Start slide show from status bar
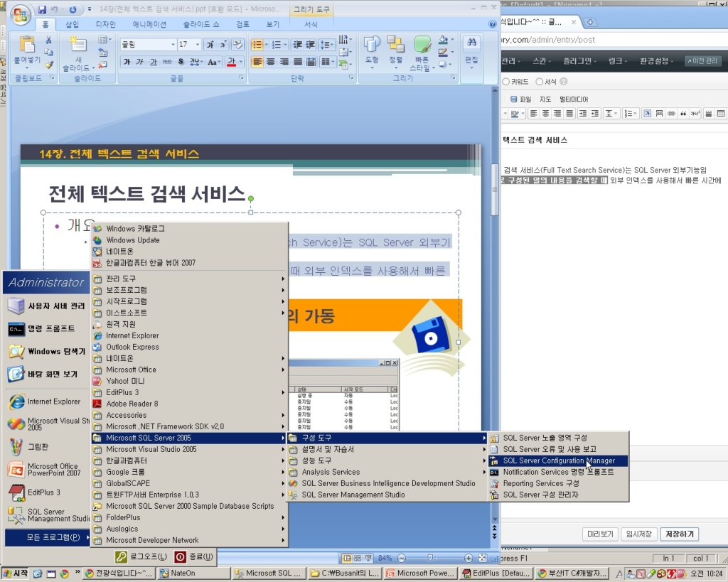The width and height of the screenshot is (728, 582). (x=368, y=558)
